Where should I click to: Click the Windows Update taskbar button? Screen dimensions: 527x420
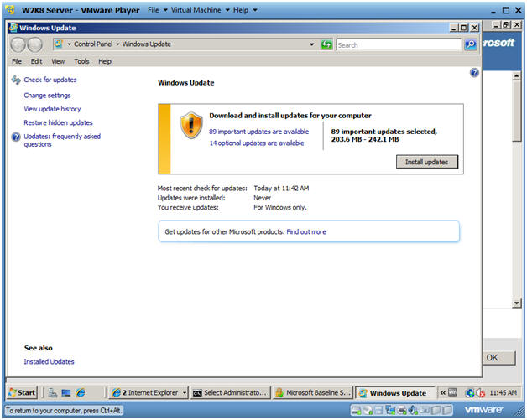pyautogui.click(x=395, y=392)
